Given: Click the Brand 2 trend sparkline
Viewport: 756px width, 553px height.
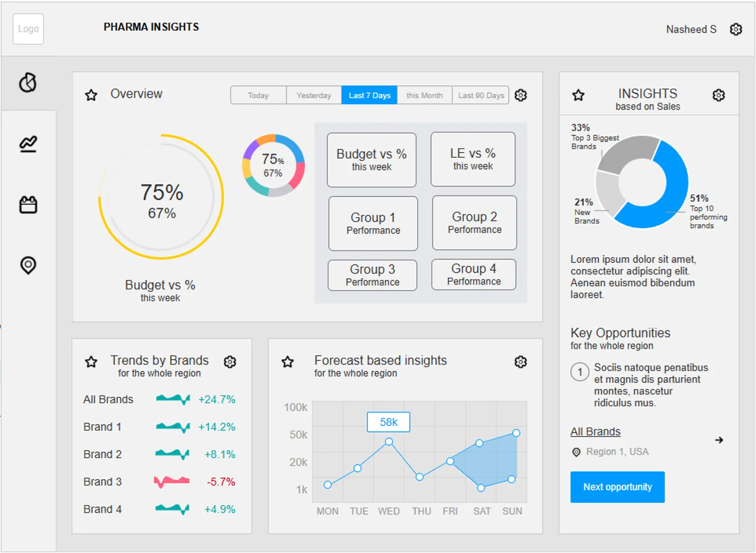Looking at the screenshot, I should click(x=173, y=454).
